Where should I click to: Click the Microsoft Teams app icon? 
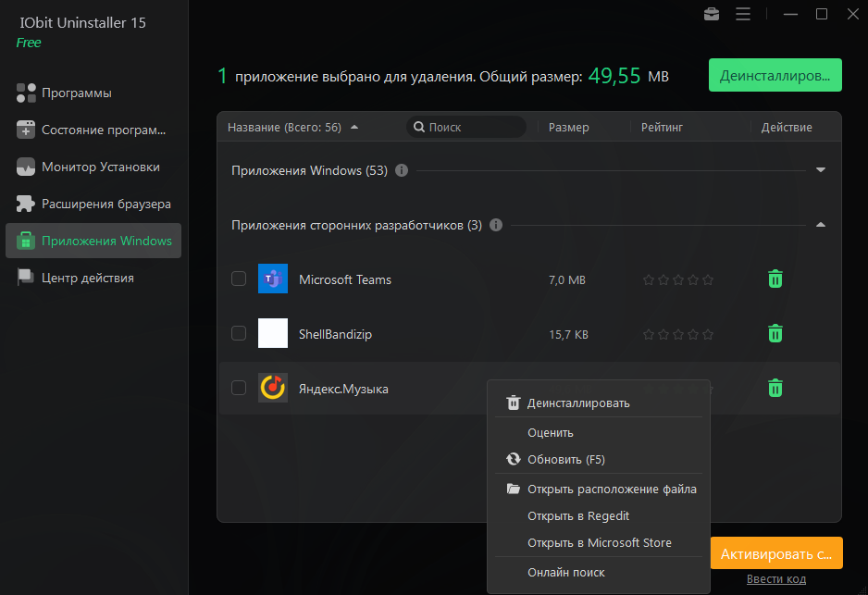[273, 279]
